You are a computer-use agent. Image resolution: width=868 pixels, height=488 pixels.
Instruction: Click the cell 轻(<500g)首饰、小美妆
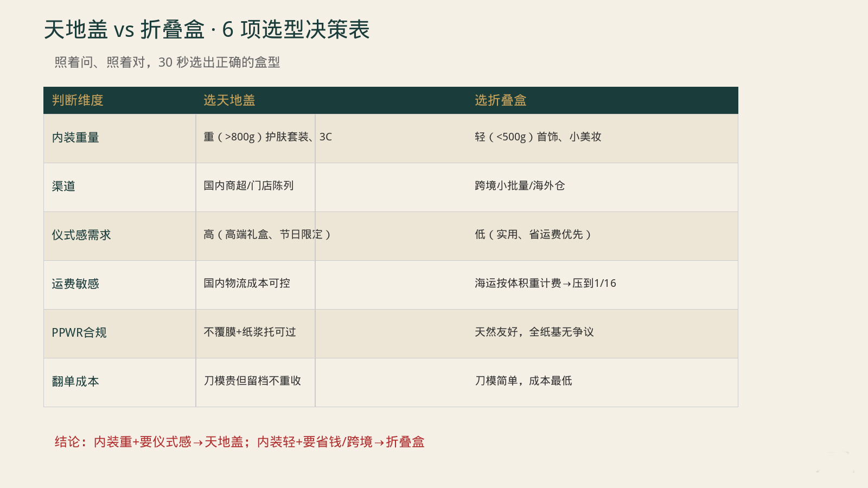coord(538,137)
